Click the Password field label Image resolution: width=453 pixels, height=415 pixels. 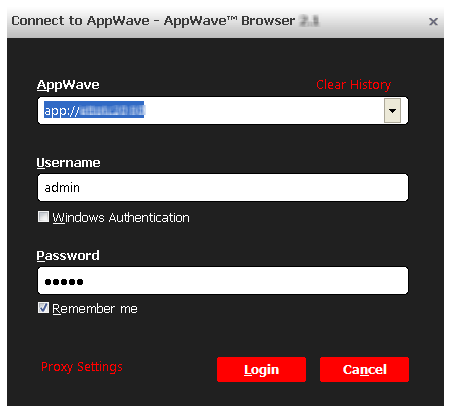point(68,256)
